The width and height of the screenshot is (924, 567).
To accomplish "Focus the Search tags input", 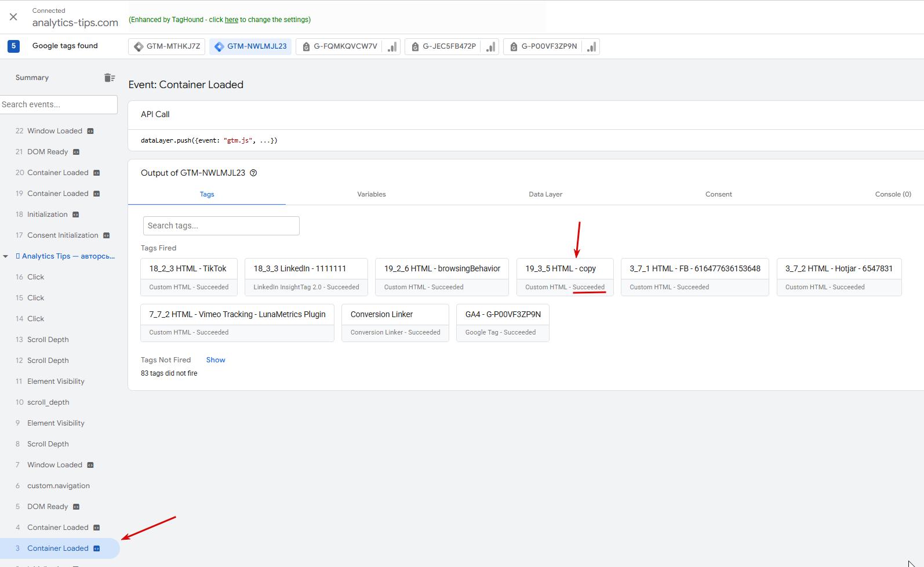I will [221, 226].
